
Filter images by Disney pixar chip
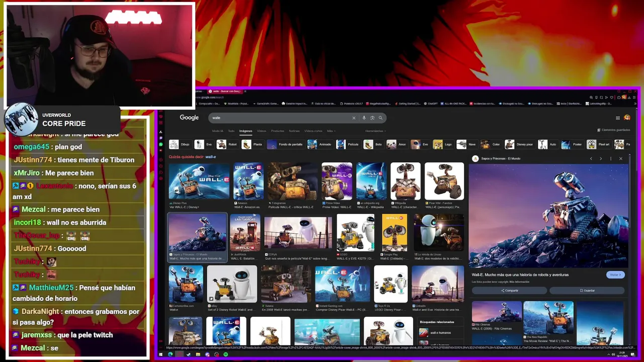pos(520,144)
